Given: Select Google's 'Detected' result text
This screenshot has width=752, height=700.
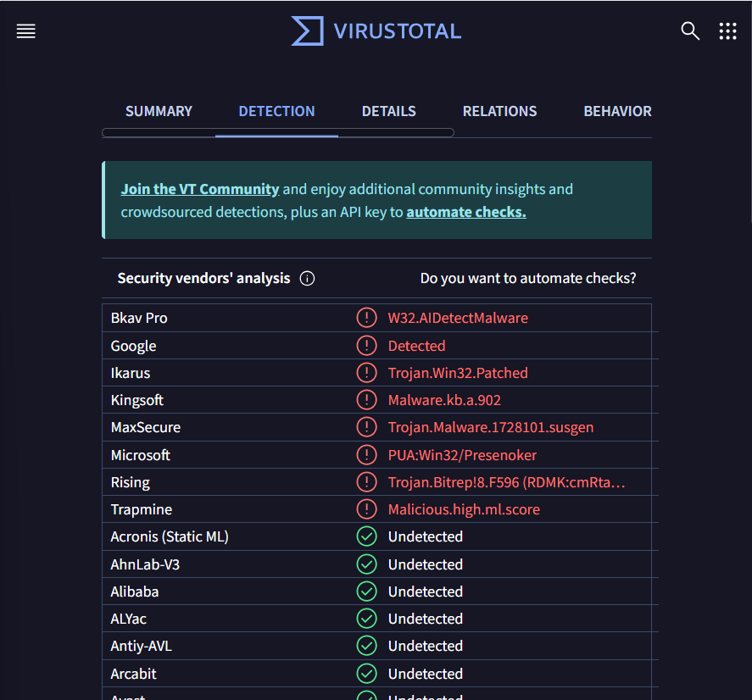Looking at the screenshot, I should [x=417, y=346].
